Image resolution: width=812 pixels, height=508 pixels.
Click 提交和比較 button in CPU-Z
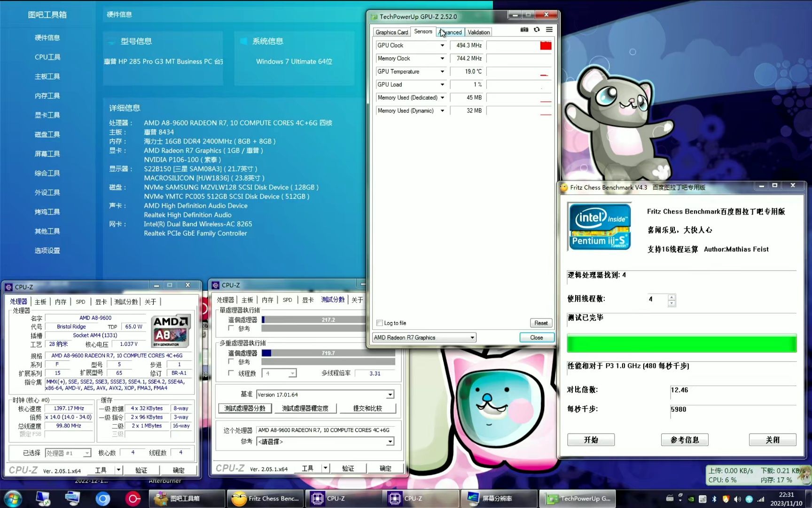tap(367, 408)
